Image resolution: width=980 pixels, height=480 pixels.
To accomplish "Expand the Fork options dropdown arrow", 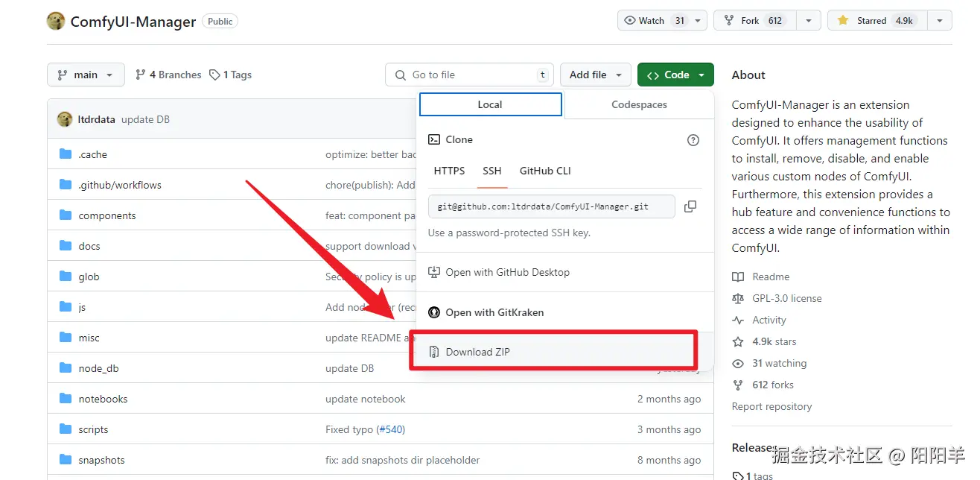I will tap(808, 21).
